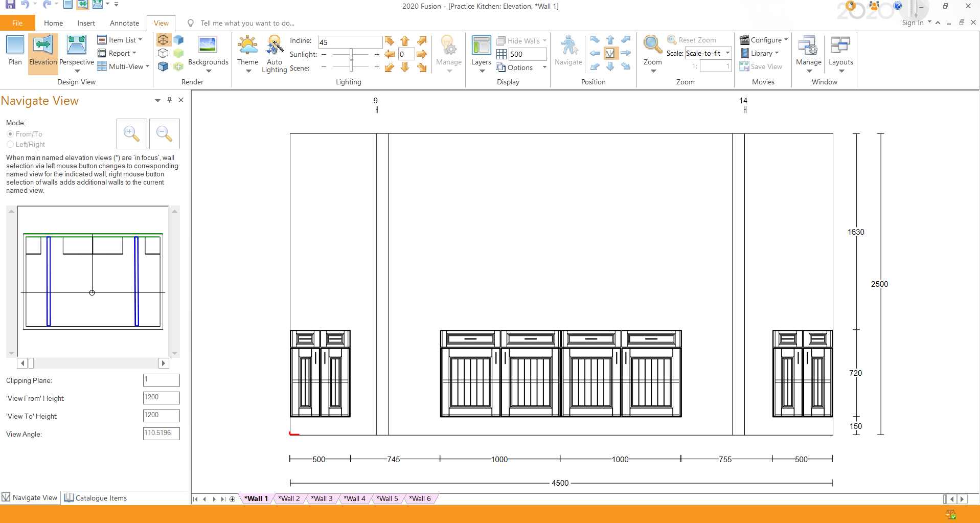Click the floor plan thumbnail in Navigate View
Image resolution: width=980 pixels, height=523 pixels.
tap(93, 281)
